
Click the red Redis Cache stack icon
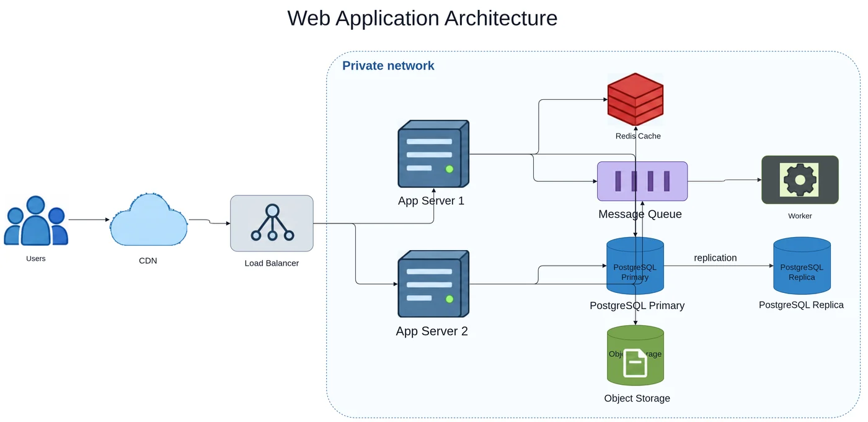(x=635, y=99)
